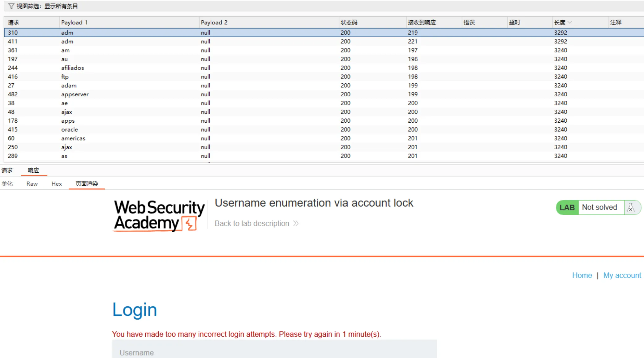Click the green LAB badge
The height and width of the screenshot is (358, 644).
pyautogui.click(x=567, y=208)
